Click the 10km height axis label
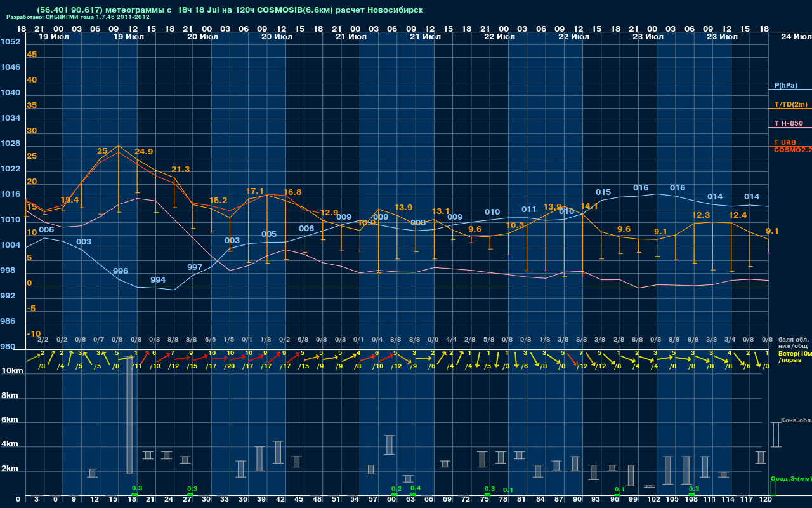This screenshot has width=812, height=508. coord(12,370)
